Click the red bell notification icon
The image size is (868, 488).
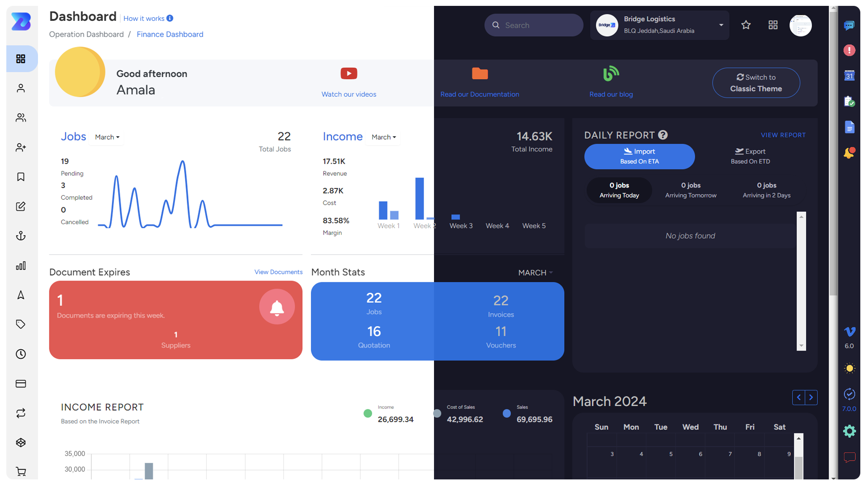(x=277, y=307)
